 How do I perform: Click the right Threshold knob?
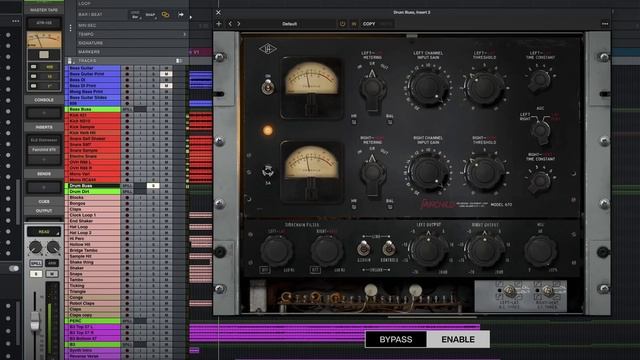coord(484,172)
